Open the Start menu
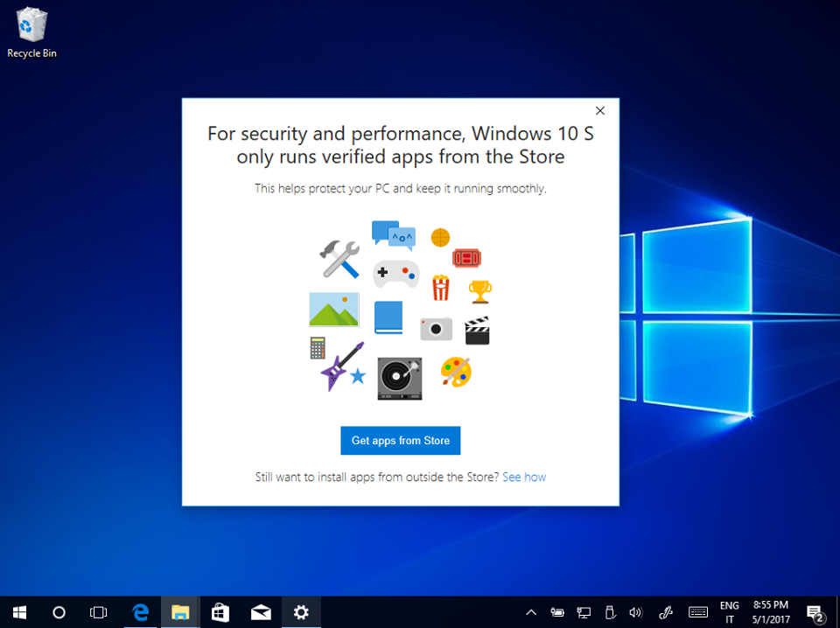Viewport: 840px width, 628px height. pos(20,612)
